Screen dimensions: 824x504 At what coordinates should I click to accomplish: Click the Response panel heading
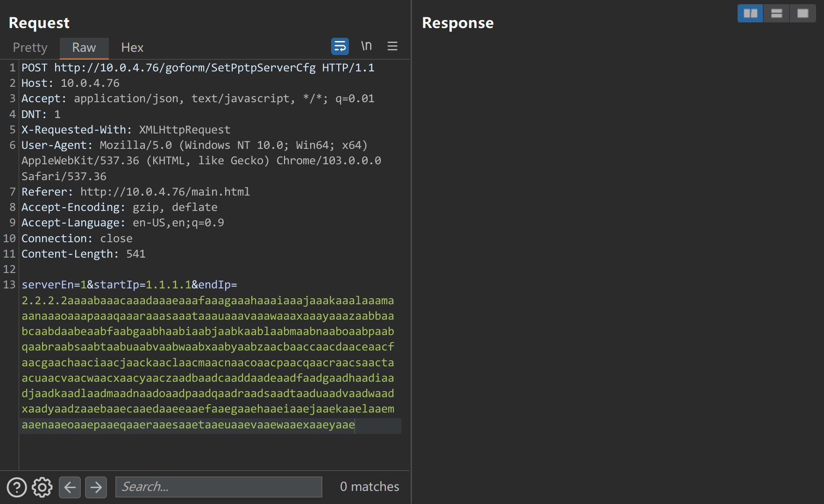[x=458, y=23]
